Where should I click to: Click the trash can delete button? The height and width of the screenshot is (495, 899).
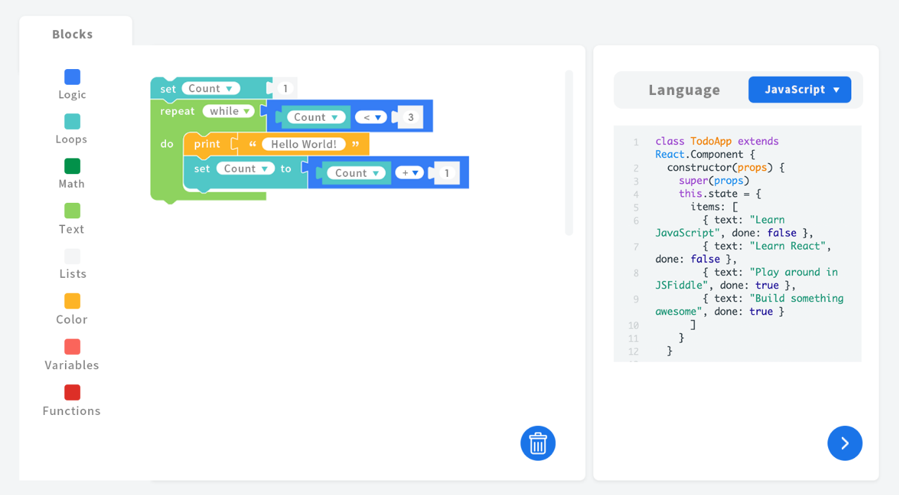tap(538, 443)
